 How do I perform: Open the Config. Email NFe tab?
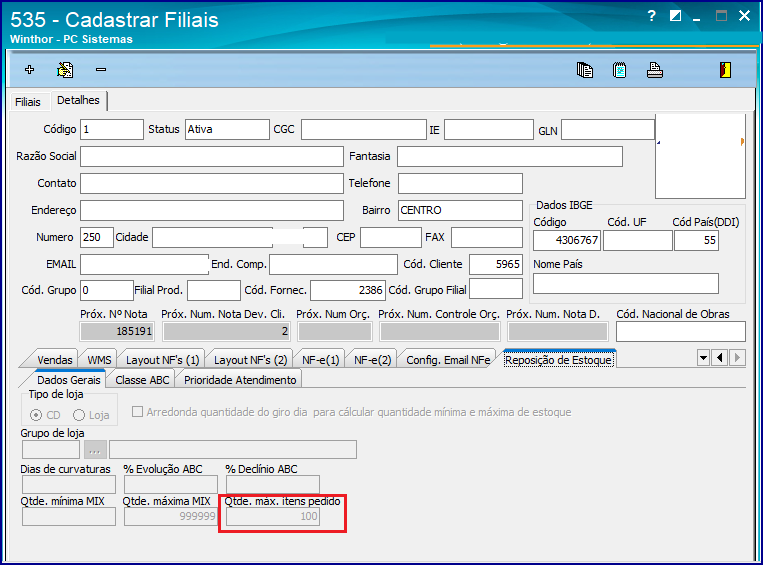pos(448,360)
